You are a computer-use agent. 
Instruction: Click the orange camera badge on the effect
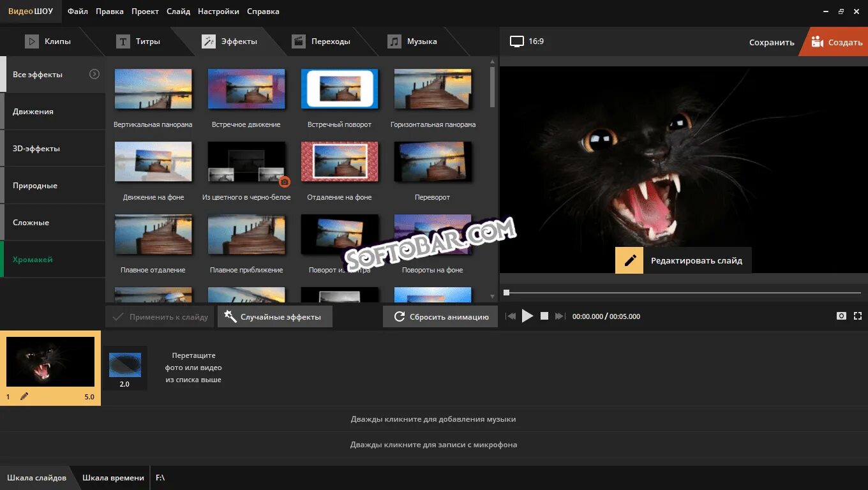coord(285,182)
